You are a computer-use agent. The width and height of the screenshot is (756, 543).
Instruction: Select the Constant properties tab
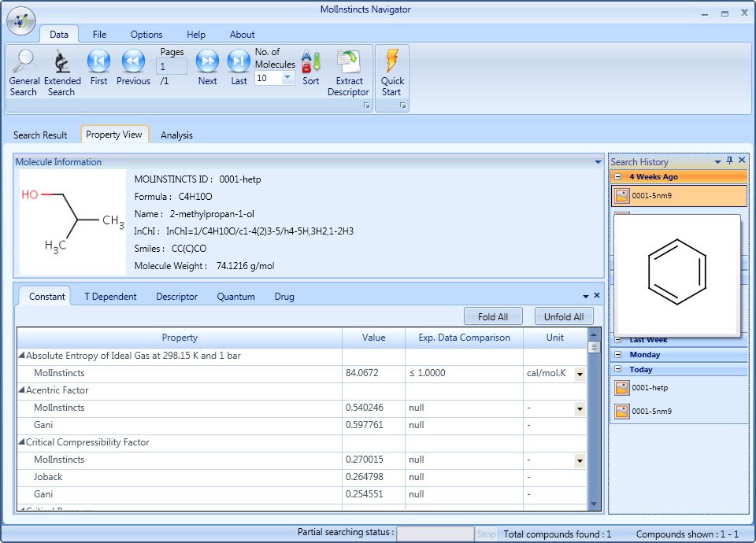pos(46,297)
